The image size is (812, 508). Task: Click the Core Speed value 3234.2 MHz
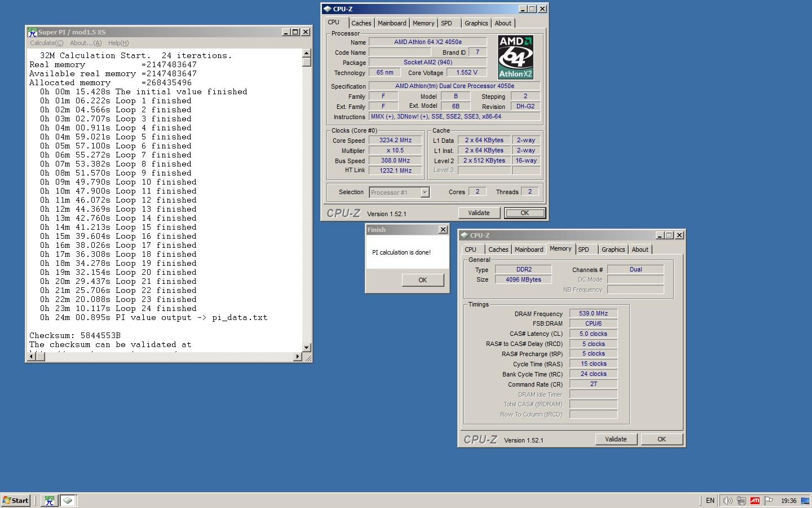point(395,141)
